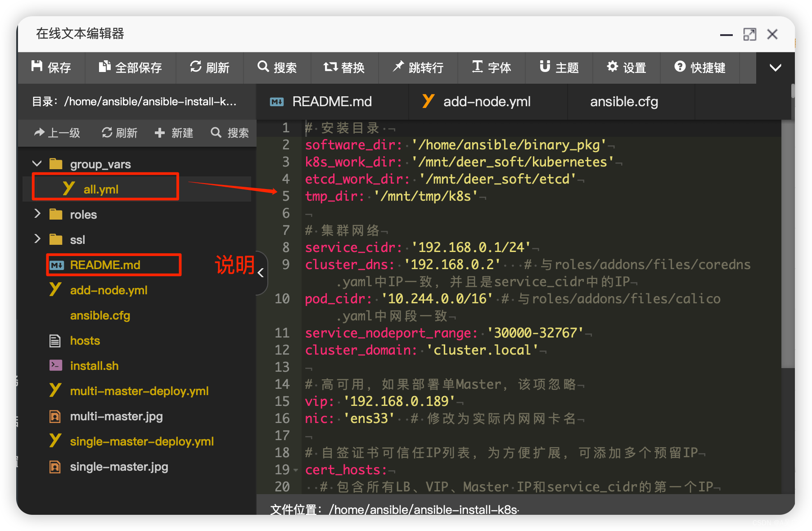
Task: Maximize the online text editor window
Action: point(750,35)
